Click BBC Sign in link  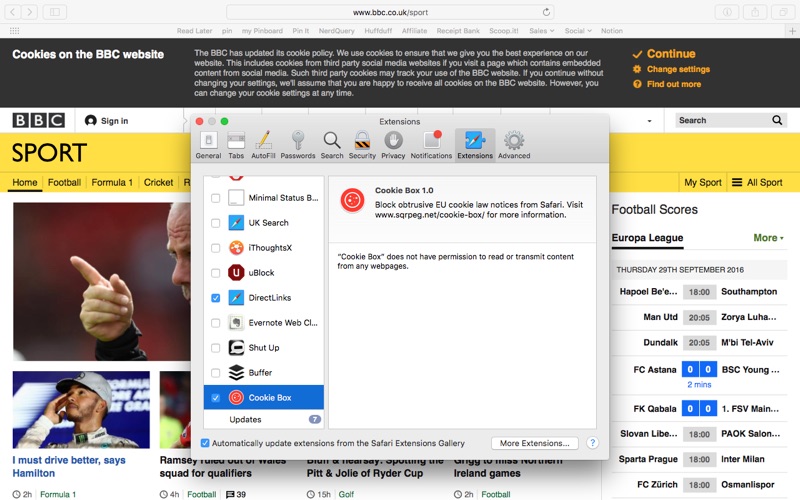[107, 120]
